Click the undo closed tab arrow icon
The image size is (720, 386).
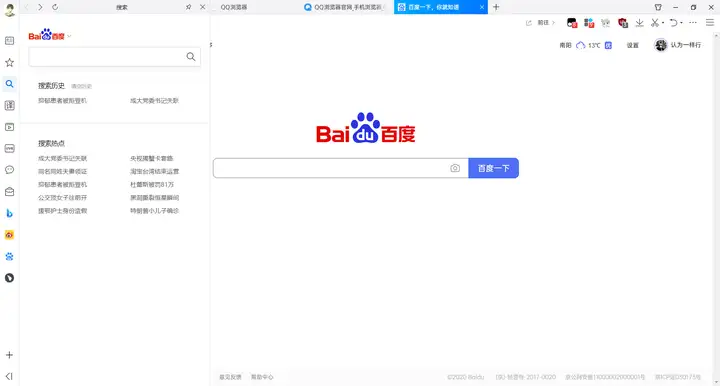[673, 22]
